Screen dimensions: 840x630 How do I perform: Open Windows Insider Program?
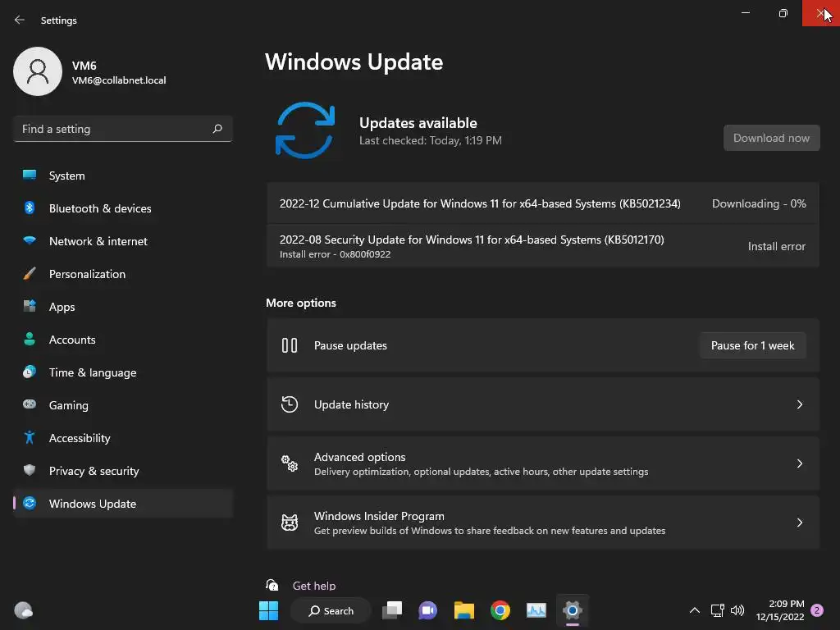[x=543, y=523]
